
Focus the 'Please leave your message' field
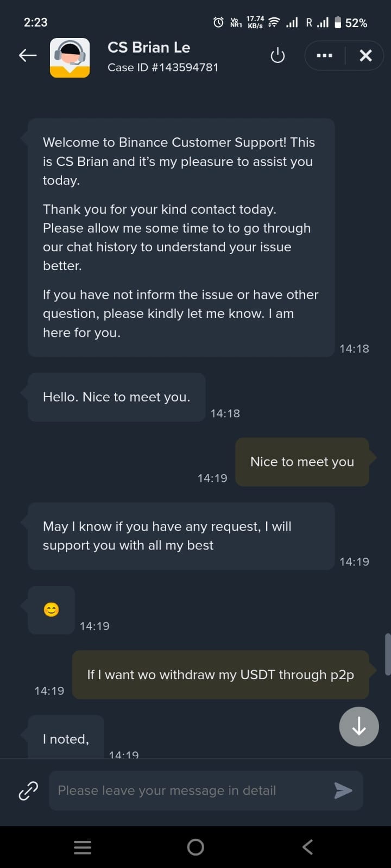(190, 790)
